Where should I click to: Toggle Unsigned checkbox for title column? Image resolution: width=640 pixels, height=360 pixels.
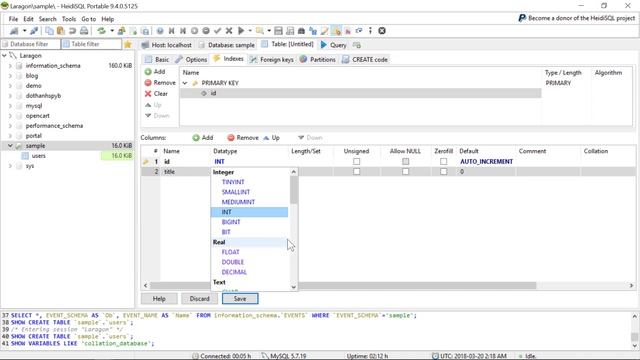pos(356,172)
